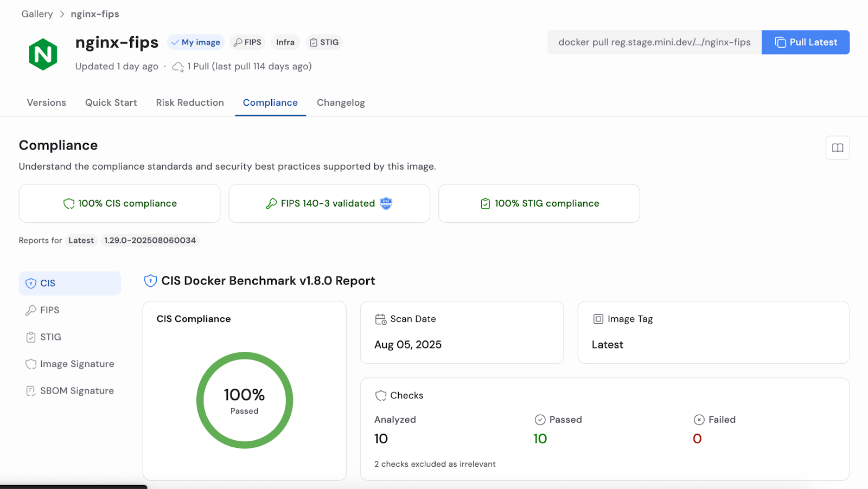Click the Latest report tag
This screenshot has width=868, height=489.
[81, 240]
